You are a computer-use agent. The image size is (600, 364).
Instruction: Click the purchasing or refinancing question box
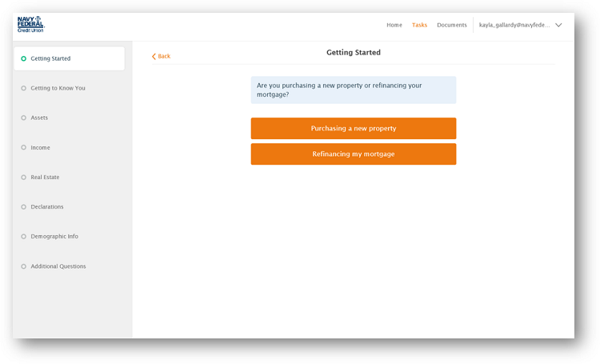click(353, 90)
